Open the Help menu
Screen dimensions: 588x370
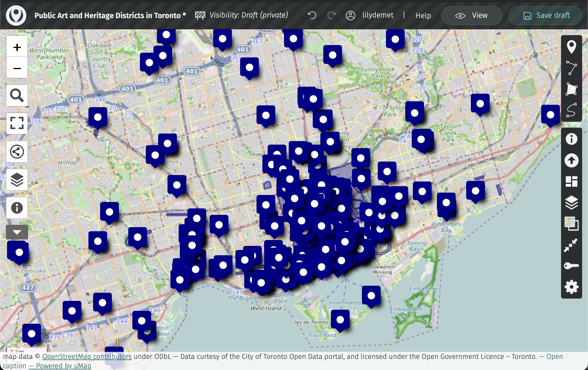(x=423, y=16)
